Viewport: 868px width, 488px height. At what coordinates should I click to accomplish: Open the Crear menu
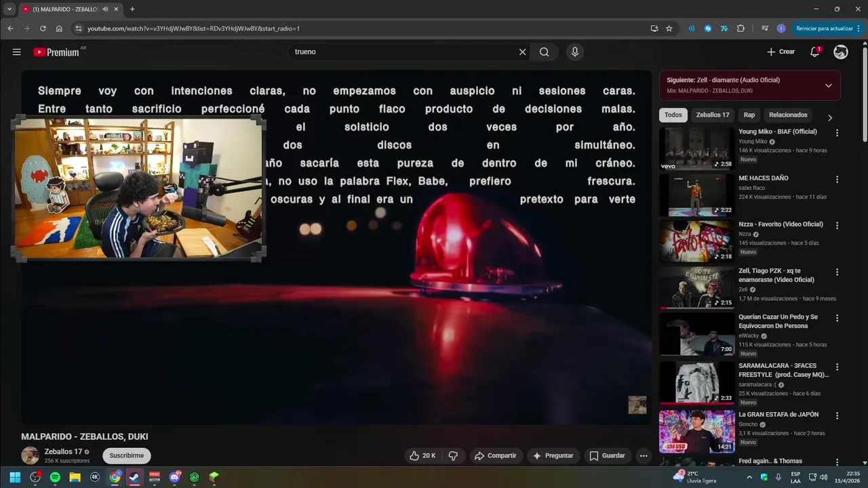coord(781,52)
